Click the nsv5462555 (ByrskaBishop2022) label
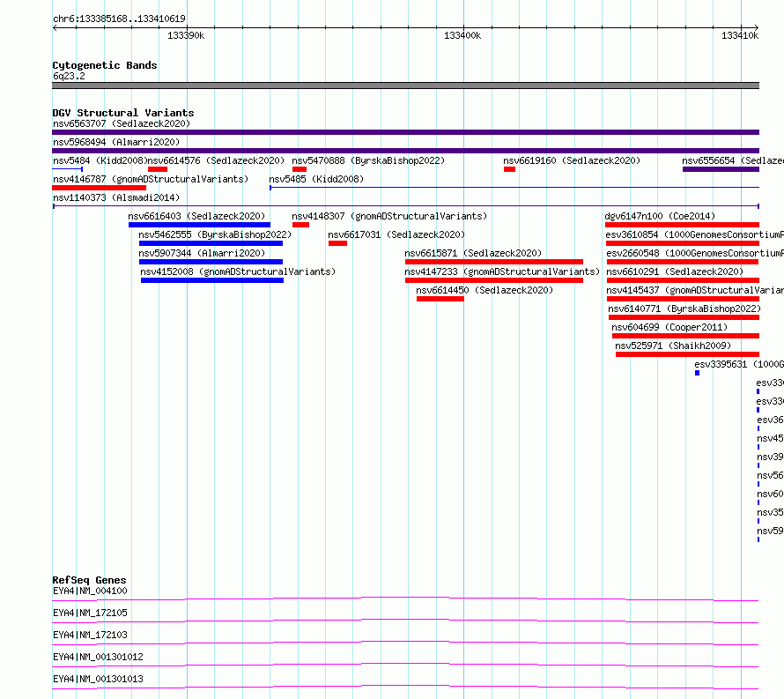The height and width of the screenshot is (699, 784). pyautogui.click(x=215, y=234)
